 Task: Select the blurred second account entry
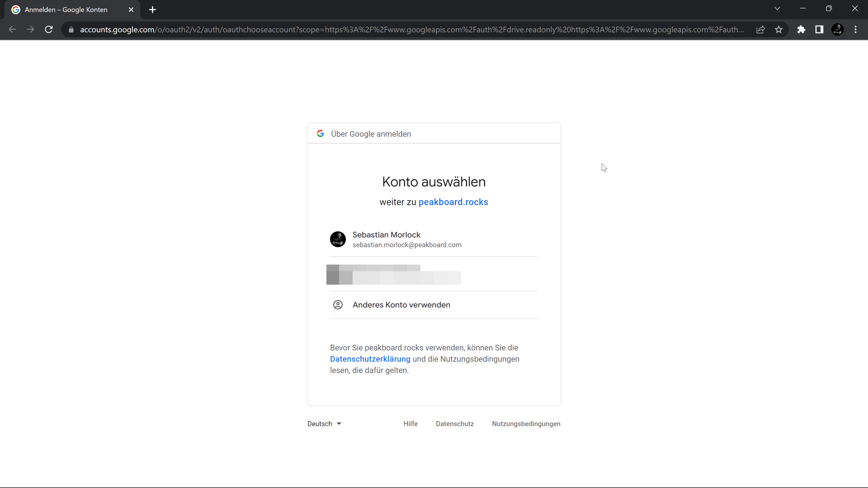[434, 274]
